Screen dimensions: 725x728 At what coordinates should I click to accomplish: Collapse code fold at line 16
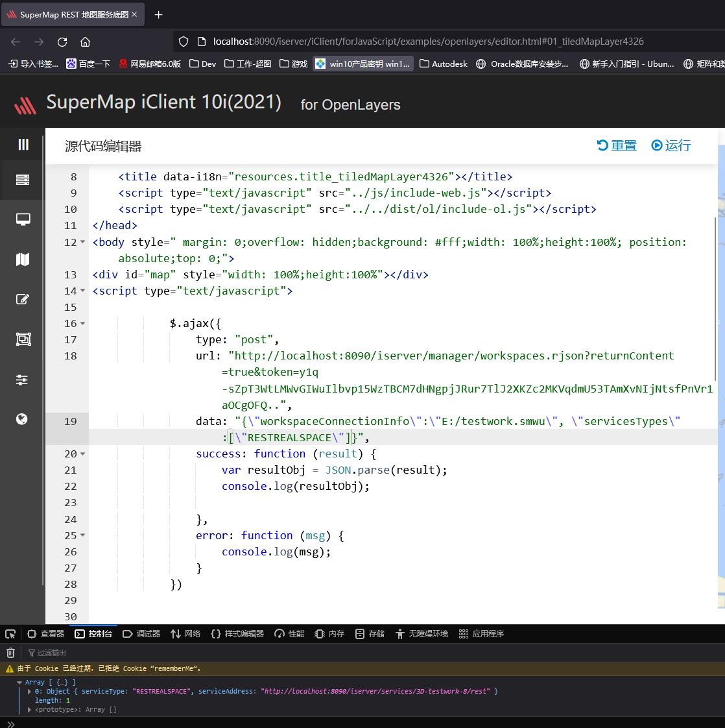[82, 323]
